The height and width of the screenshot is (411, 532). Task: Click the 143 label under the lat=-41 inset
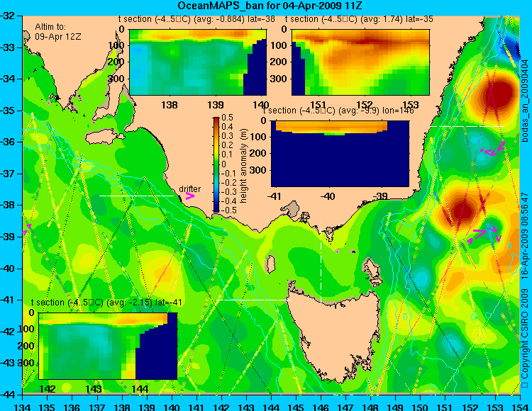94,388
